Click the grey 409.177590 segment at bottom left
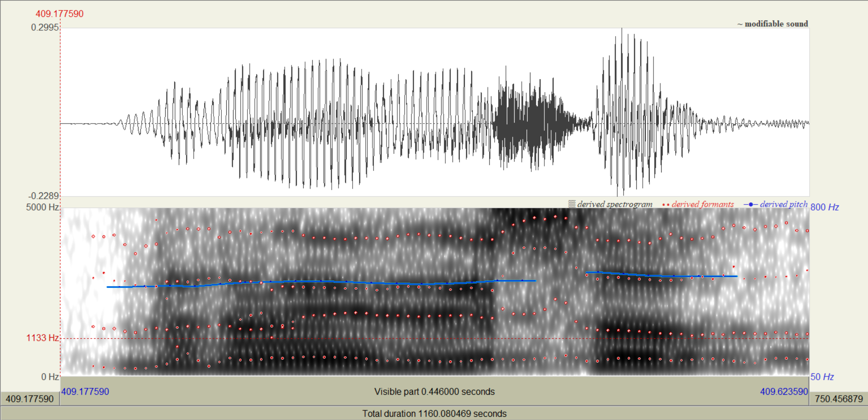 [x=30, y=399]
